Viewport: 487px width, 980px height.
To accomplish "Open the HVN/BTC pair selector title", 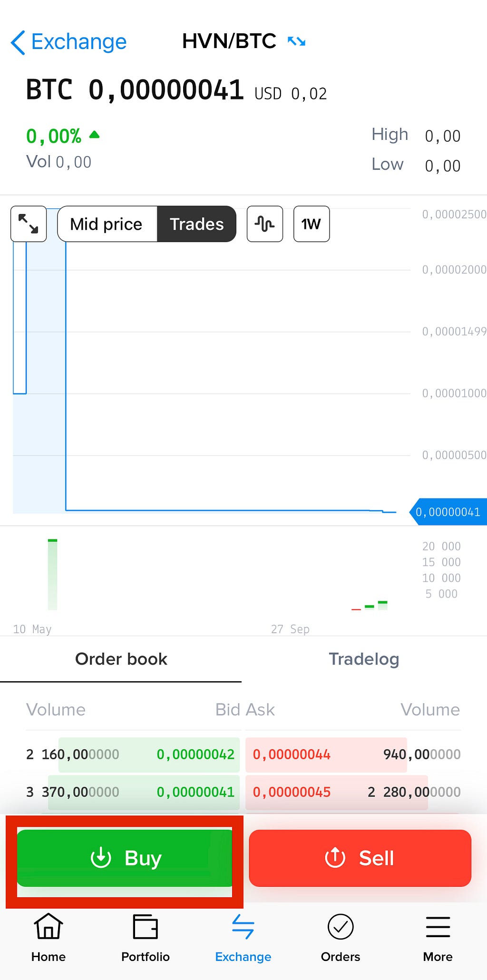I will (x=229, y=41).
